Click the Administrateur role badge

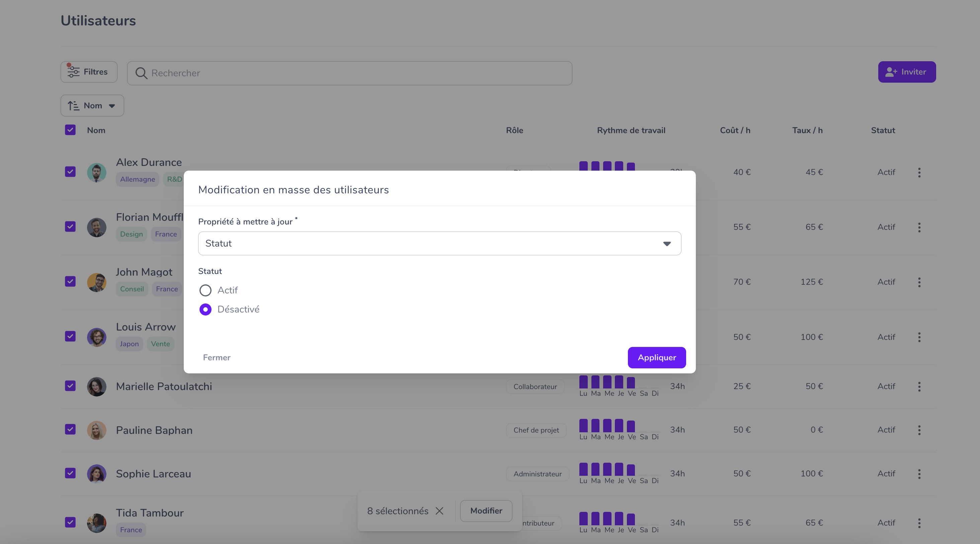tap(537, 474)
